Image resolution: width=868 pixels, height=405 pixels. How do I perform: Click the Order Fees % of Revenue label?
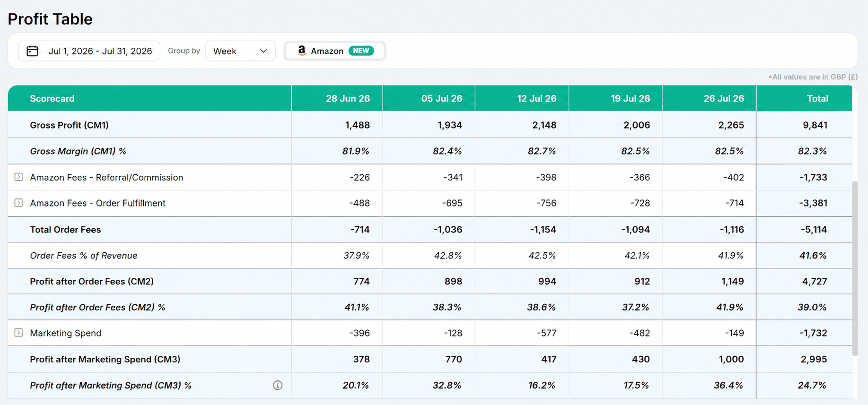tap(84, 256)
